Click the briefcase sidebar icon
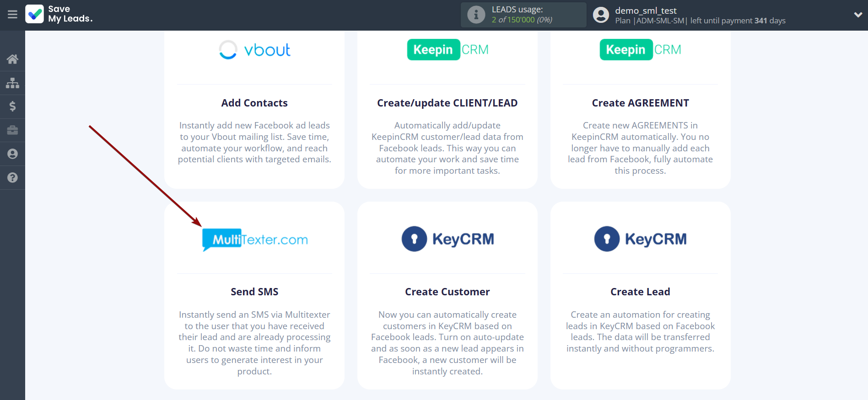The image size is (868, 400). (12, 130)
